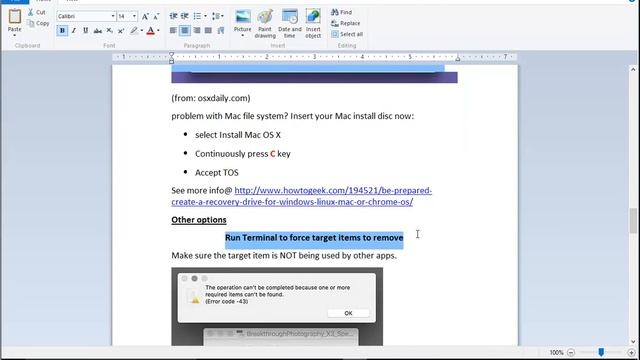Increase paragraph indent
The image size is (640, 360).
coord(185,16)
